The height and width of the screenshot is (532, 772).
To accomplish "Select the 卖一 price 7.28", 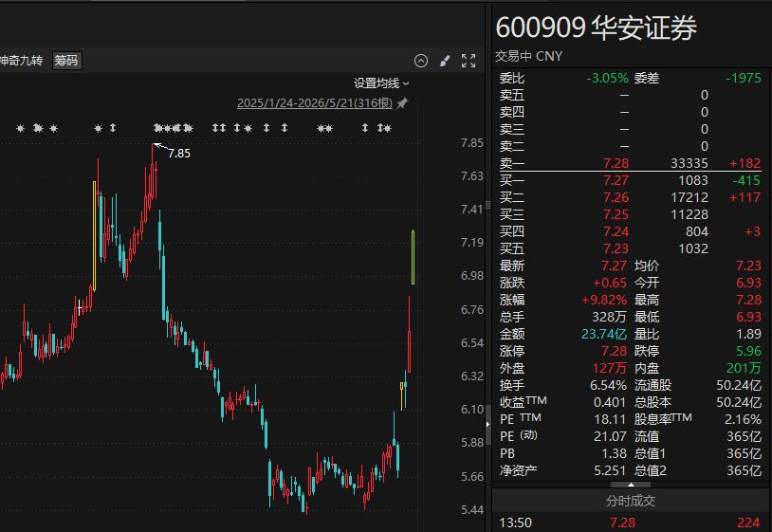I will tap(616, 163).
